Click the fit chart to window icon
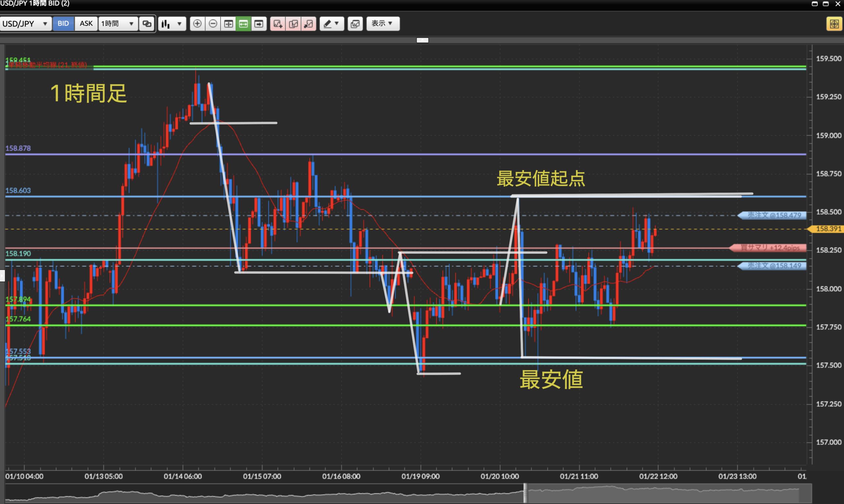Screen dimensions: 844x504 (x=228, y=23)
